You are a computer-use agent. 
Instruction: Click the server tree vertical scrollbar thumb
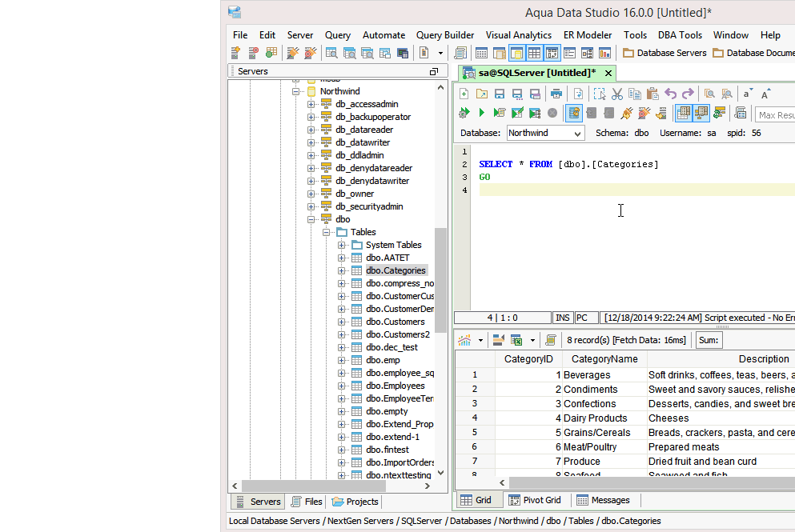[x=440, y=280]
